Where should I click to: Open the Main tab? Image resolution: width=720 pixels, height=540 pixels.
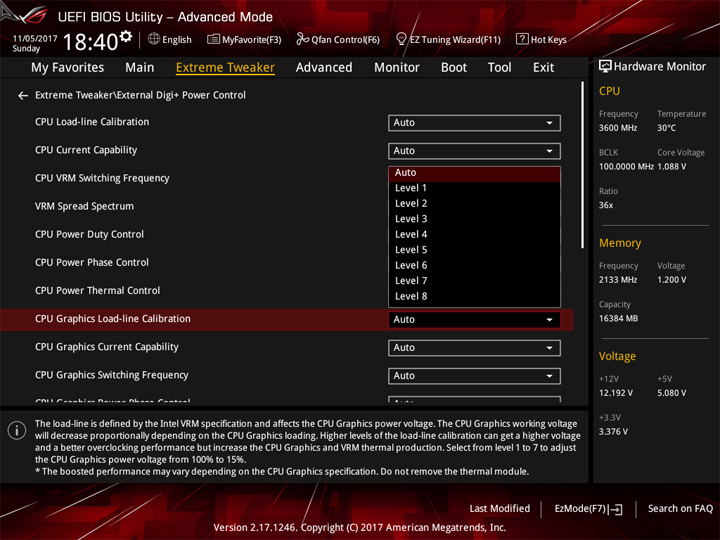point(140,68)
